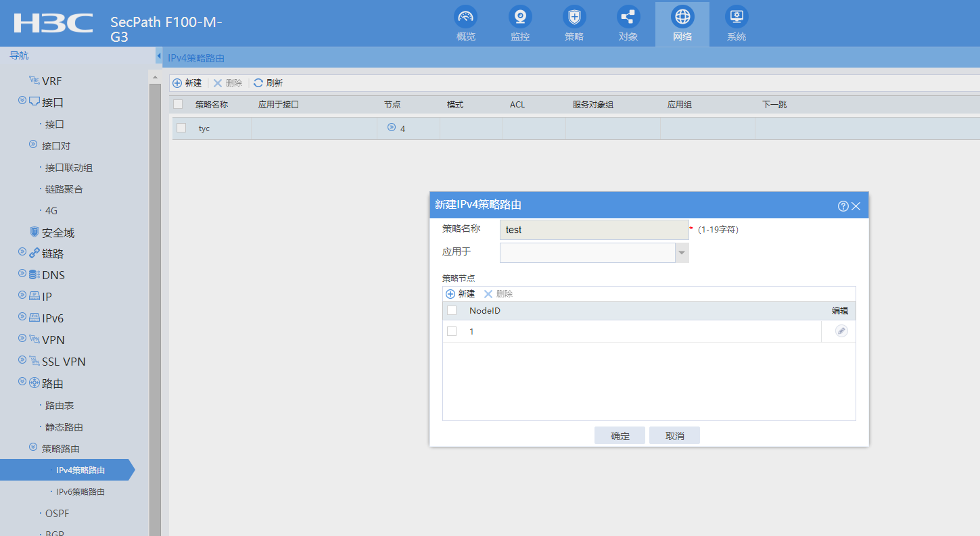Open the 应用于 dropdown
Screen dimensions: 980x536
tap(682, 253)
